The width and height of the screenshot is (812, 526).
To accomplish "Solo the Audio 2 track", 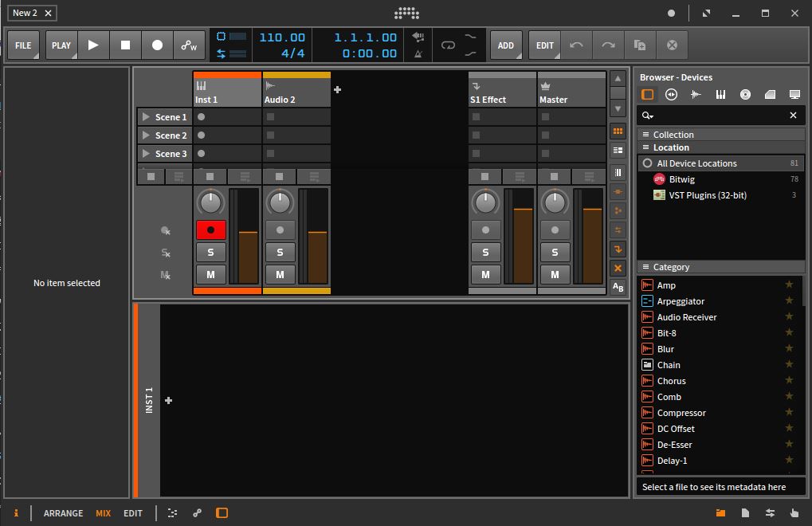I will (280, 252).
